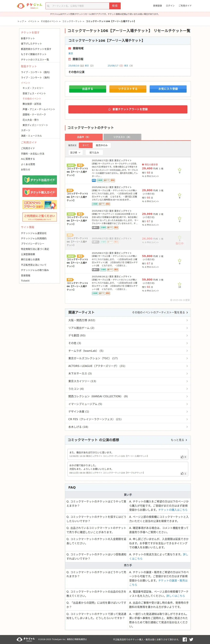This screenshot has width=210, height=644.
Task: Click the footer Ticketjam logo
Action: pyautogui.click(x=26, y=639)
